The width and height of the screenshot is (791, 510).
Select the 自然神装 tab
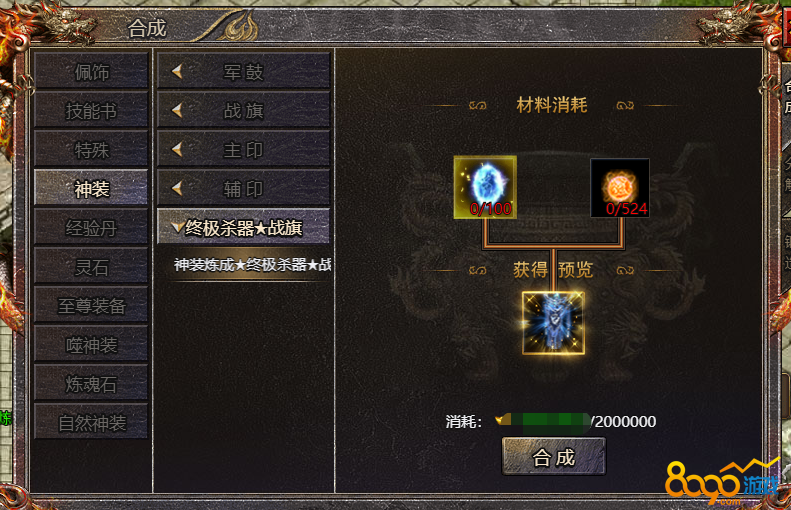click(91, 423)
